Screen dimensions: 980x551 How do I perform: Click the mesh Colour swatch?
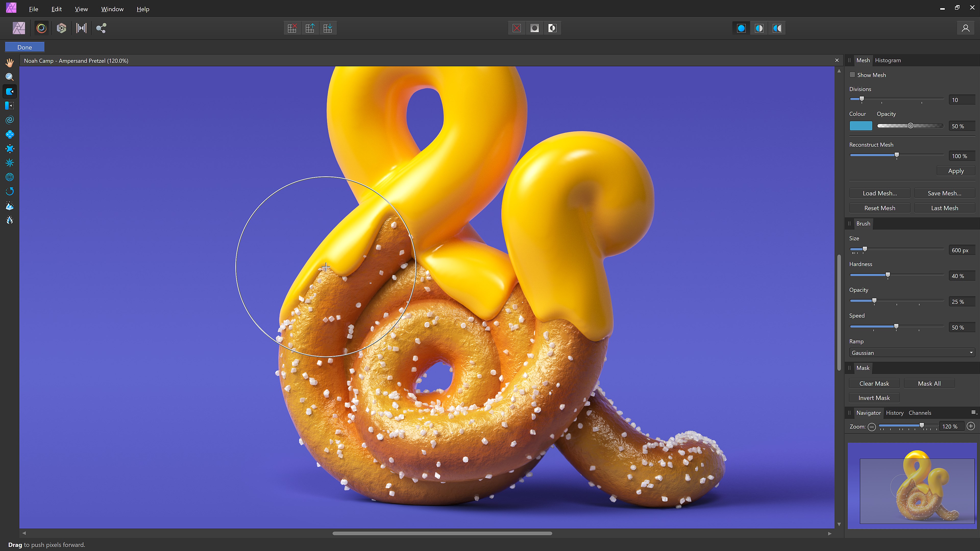[x=861, y=126]
